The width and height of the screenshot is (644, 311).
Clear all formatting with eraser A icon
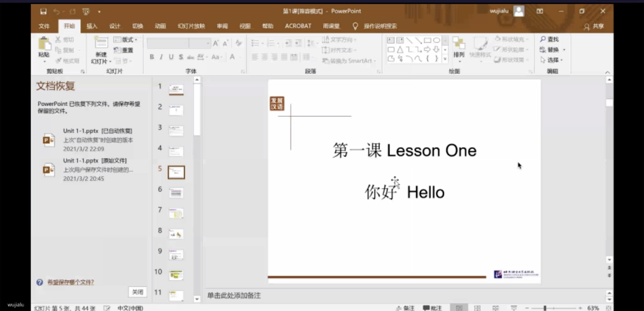coord(238,43)
